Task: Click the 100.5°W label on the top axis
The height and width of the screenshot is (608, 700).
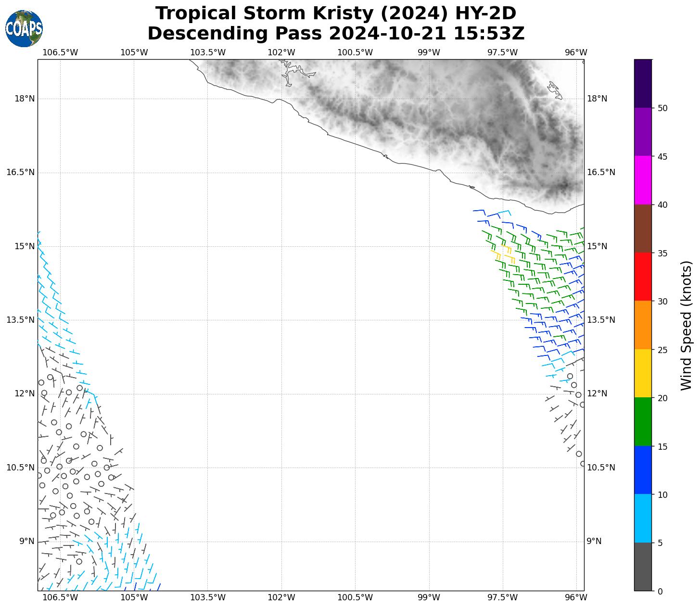Action: (x=355, y=52)
